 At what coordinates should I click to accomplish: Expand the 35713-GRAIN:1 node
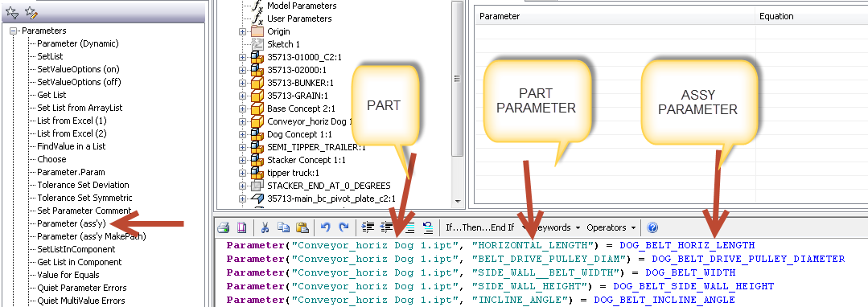click(242, 96)
